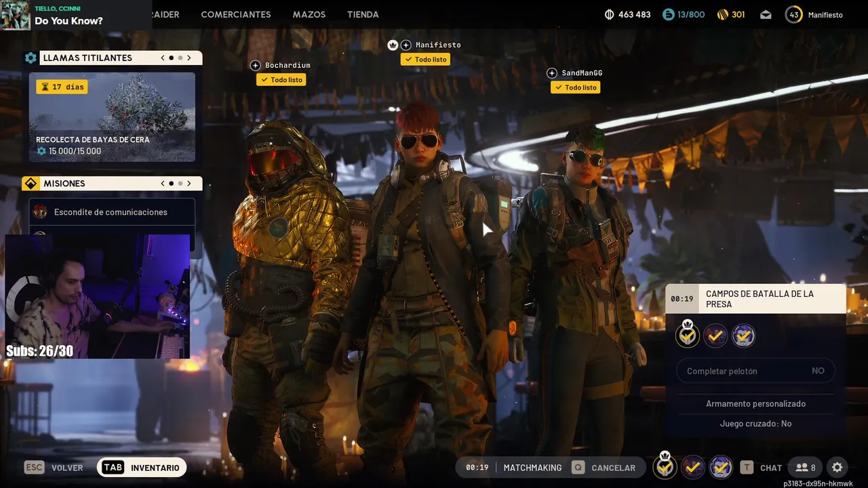Click the plus icon beside top Manifiesto name

pyautogui.click(x=406, y=45)
